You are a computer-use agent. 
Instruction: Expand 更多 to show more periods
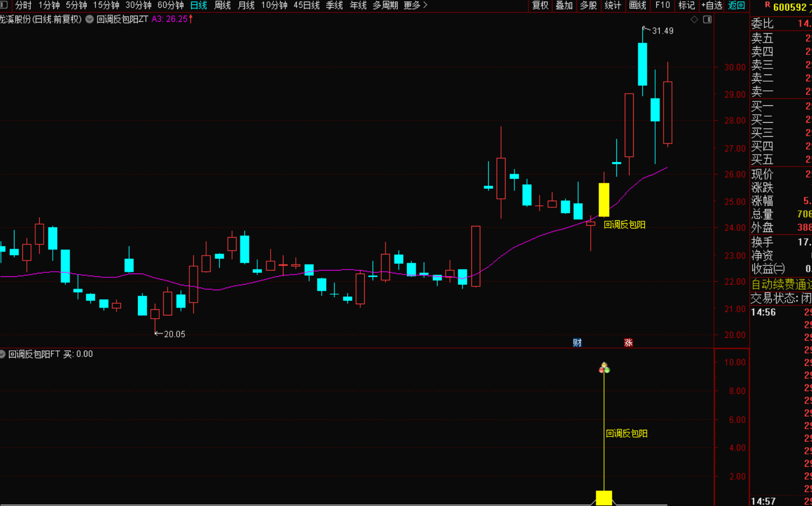click(415, 5)
